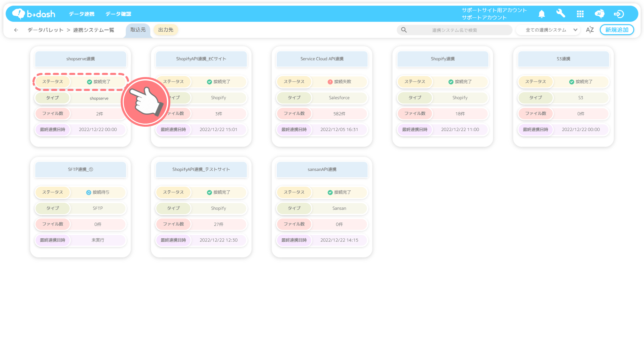Focus the 連携システム名で検索 search field

(x=455, y=30)
